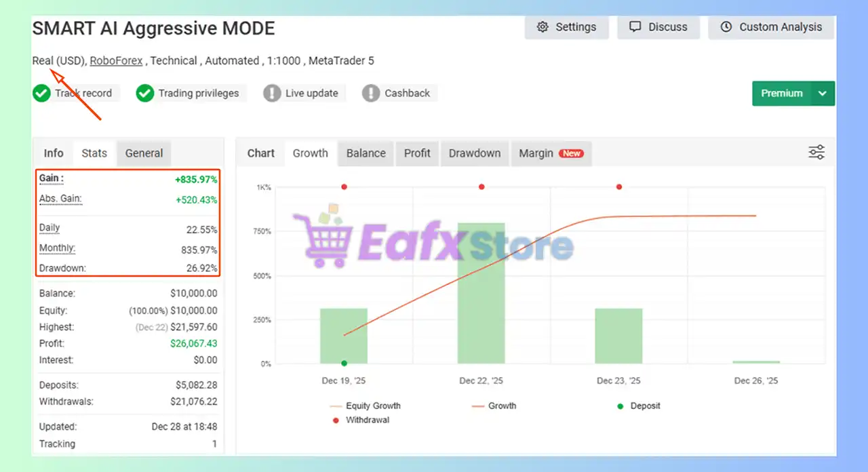
Task: Toggle Deposit markers in chart legend
Action: (x=638, y=406)
